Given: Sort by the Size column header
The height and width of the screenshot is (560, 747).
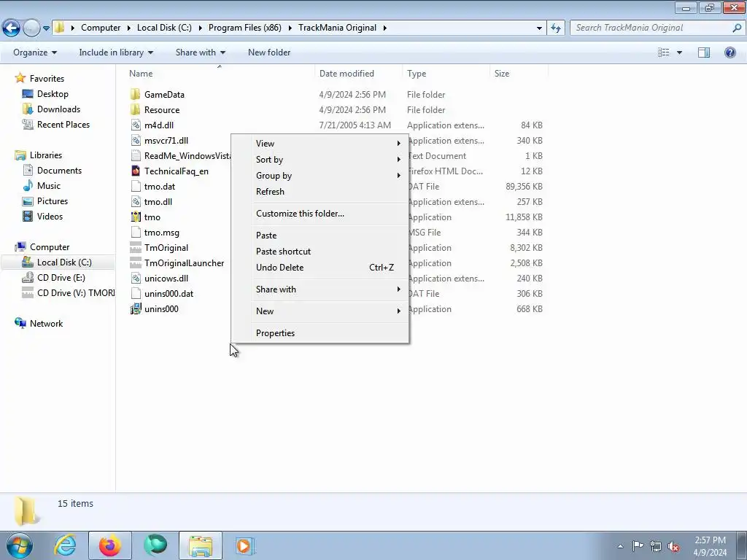Looking at the screenshot, I should (x=502, y=74).
